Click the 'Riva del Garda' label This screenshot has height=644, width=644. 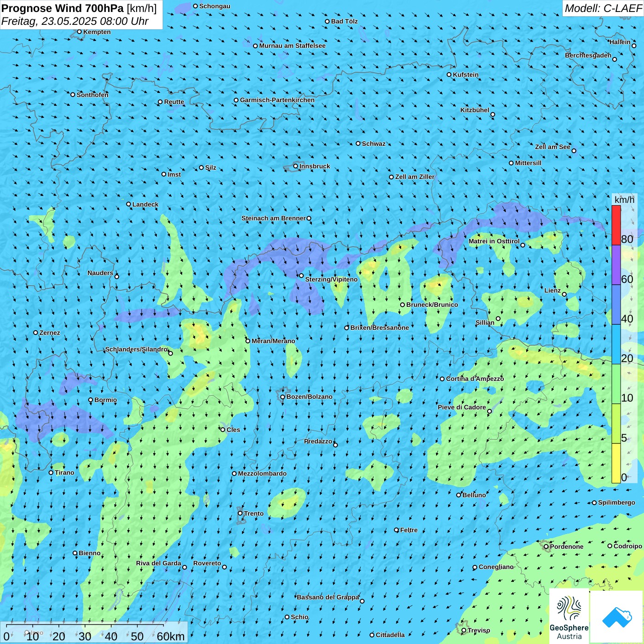[x=159, y=563]
